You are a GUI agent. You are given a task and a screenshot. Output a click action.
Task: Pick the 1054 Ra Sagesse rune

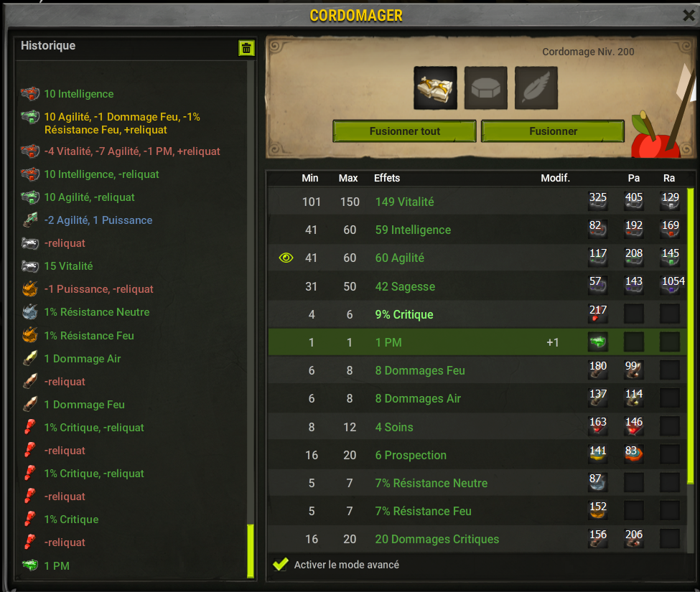[x=671, y=286]
